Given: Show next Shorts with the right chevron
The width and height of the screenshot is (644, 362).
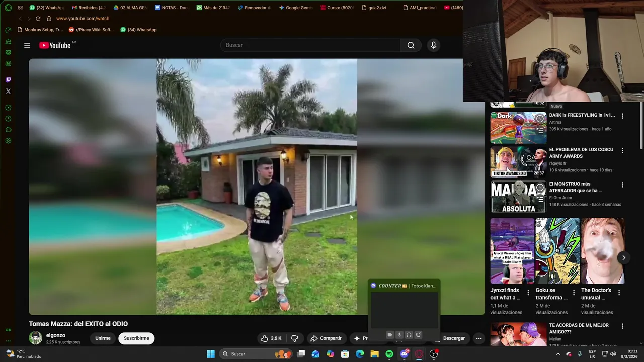Looking at the screenshot, I should 623,258.
